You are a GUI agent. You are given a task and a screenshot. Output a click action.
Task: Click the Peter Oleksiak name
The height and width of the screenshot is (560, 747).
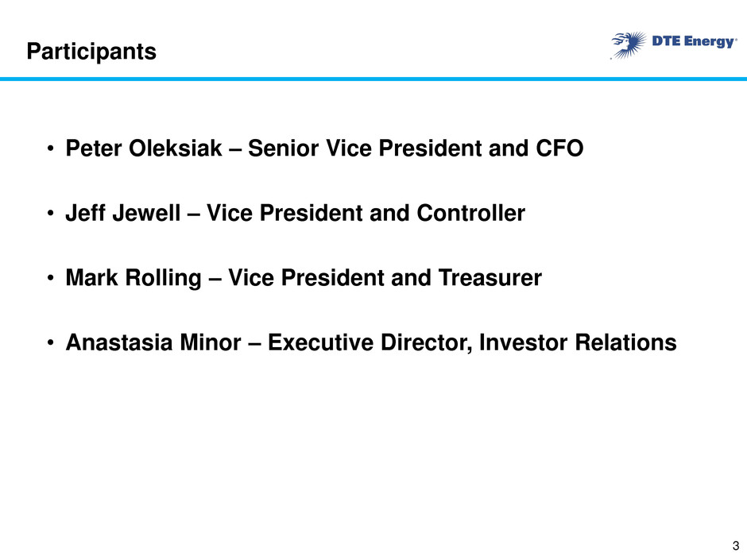pyautogui.click(x=143, y=148)
